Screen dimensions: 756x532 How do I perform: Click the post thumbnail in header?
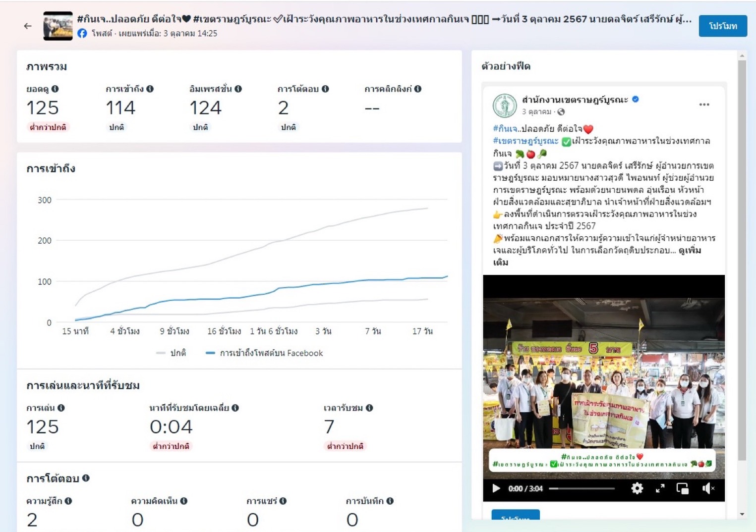[58, 26]
